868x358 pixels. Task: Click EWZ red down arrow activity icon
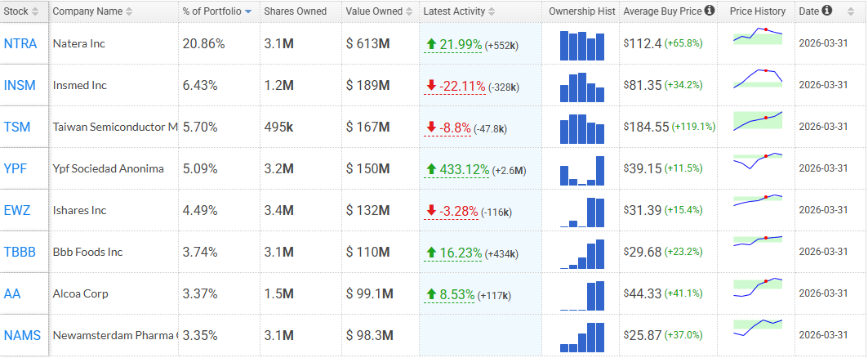[430, 211]
